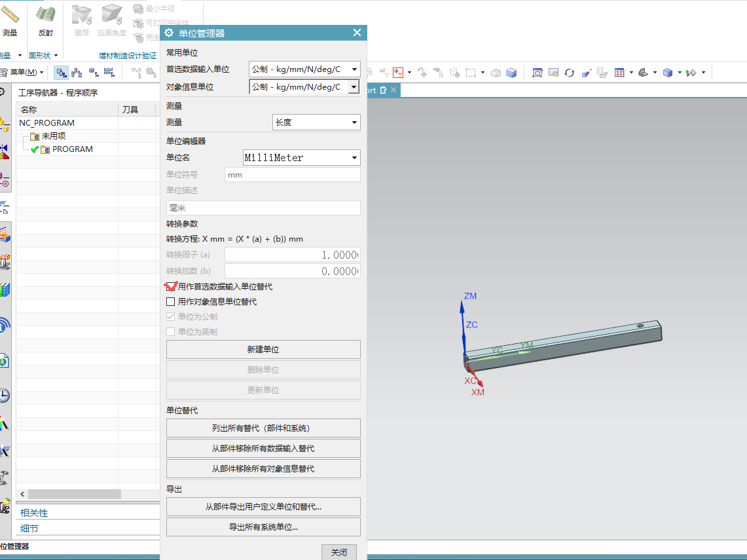
Task: Click the fit view red-arrows icon
Action: [x=619, y=73]
